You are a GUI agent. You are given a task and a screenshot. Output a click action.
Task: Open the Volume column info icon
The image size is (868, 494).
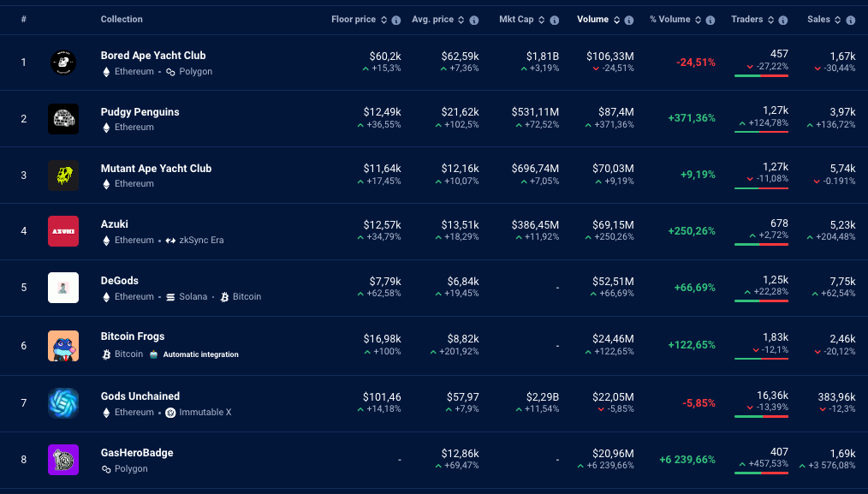click(x=629, y=20)
